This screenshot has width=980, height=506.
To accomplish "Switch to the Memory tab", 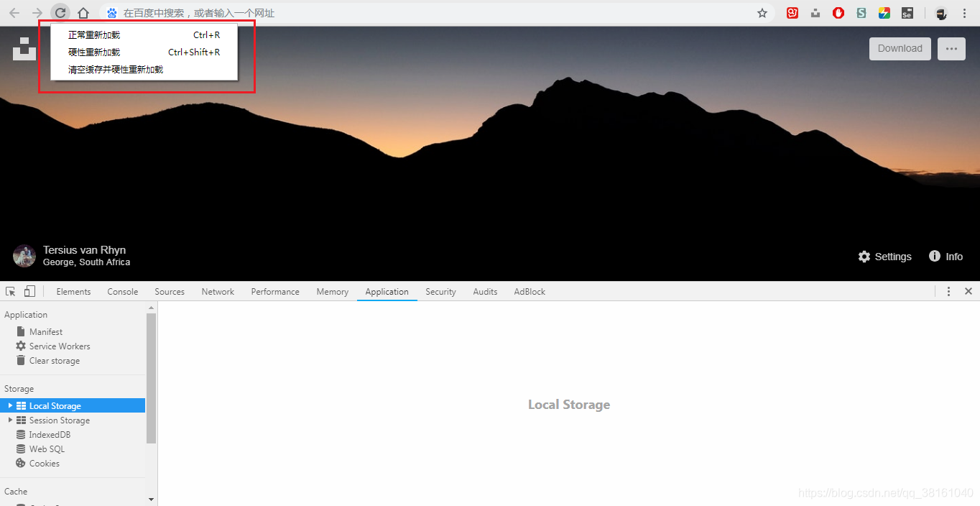I will coord(333,291).
